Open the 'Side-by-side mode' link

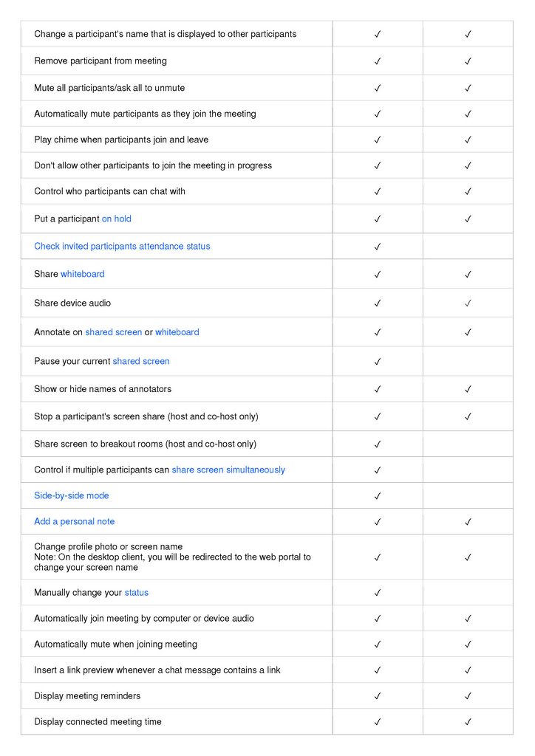pyautogui.click(x=72, y=495)
